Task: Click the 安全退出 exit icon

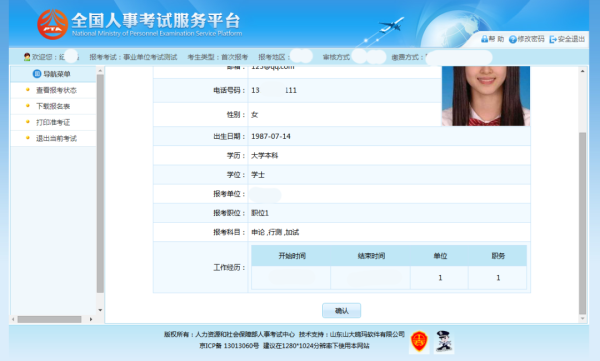Action: [553, 39]
